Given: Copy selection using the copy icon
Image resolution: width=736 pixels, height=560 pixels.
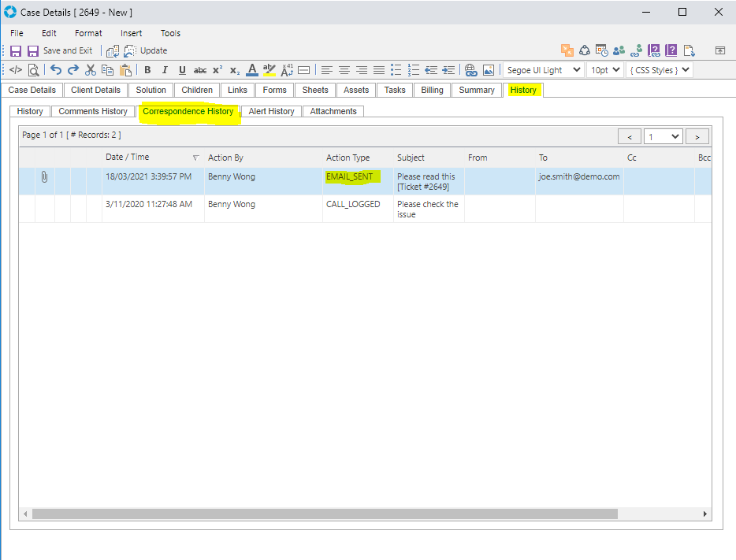Looking at the screenshot, I should pos(107,70).
